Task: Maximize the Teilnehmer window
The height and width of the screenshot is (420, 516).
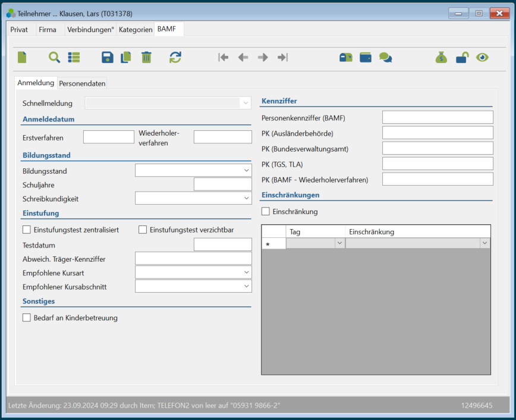Action: click(x=479, y=13)
